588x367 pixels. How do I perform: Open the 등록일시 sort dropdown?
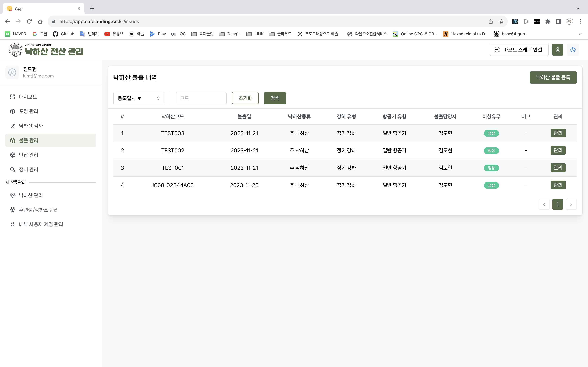[138, 98]
